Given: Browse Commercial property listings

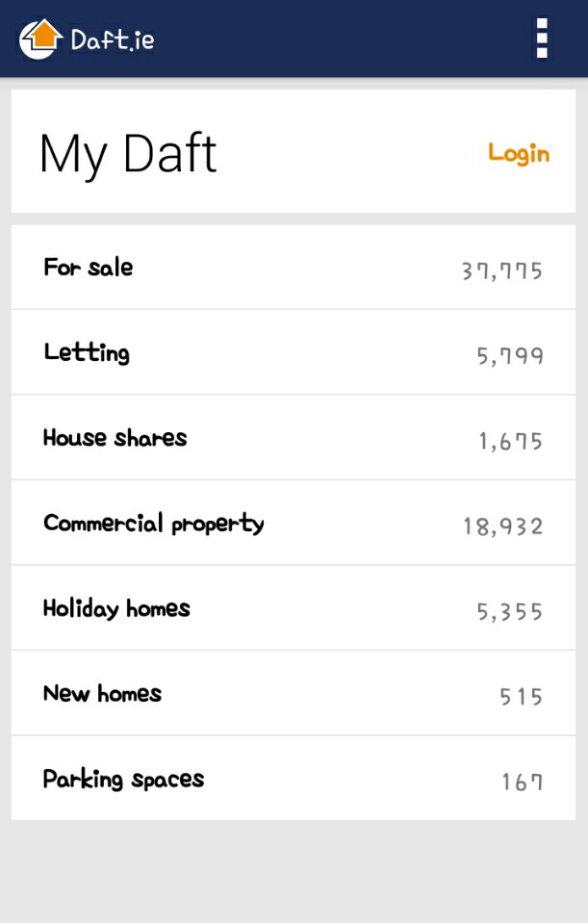Looking at the screenshot, I should 294,523.
